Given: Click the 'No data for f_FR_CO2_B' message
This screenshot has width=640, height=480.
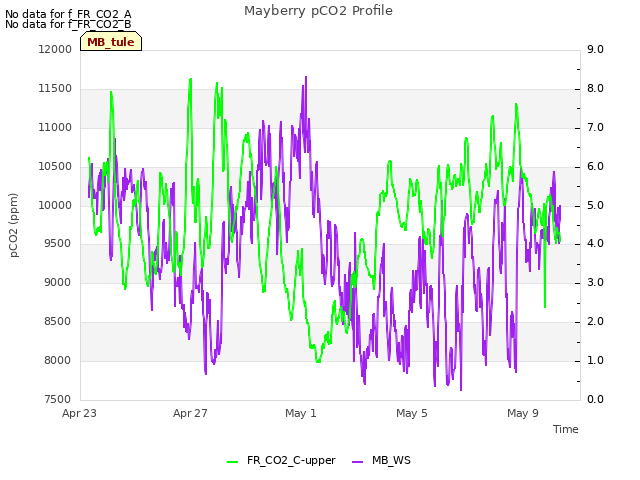Looking at the screenshot, I should 68,24.
